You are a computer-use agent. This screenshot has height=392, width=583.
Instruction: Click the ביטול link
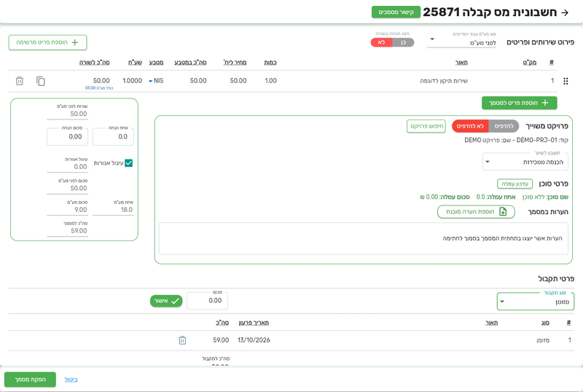pyautogui.click(x=71, y=380)
